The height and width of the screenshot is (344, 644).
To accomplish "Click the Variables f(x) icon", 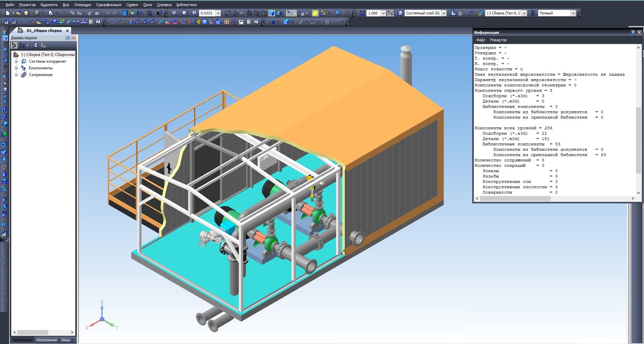I will coord(140,13).
